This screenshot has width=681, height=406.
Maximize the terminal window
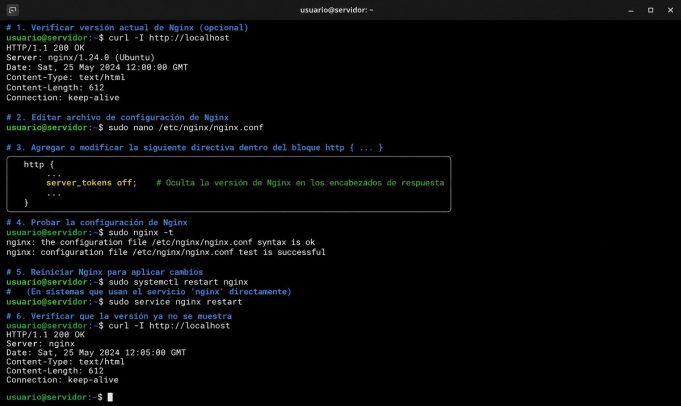coord(650,10)
